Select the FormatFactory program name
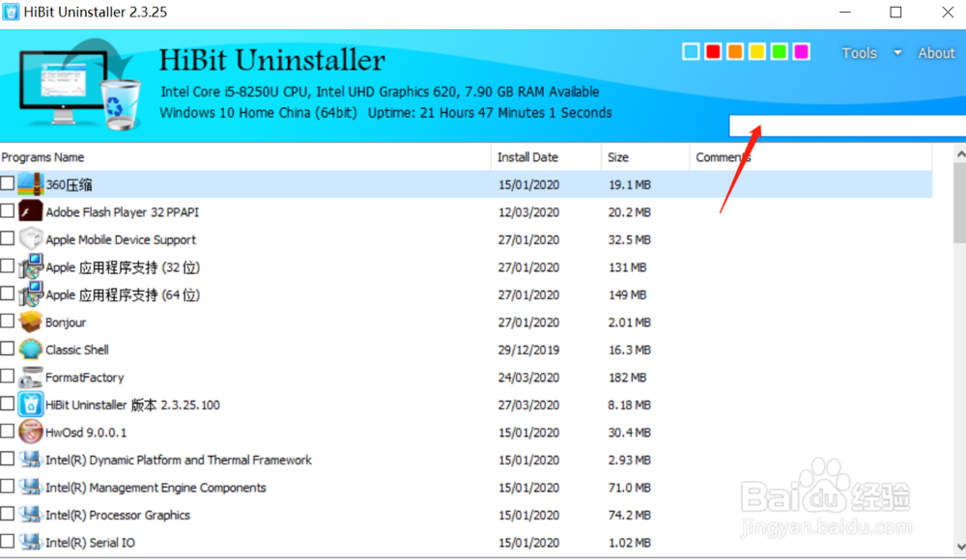 pos(84,377)
